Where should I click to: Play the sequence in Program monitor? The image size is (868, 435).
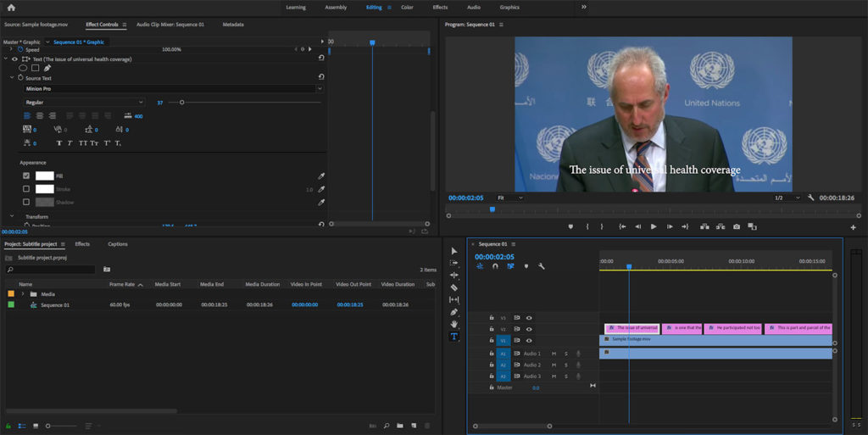click(654, 226)
